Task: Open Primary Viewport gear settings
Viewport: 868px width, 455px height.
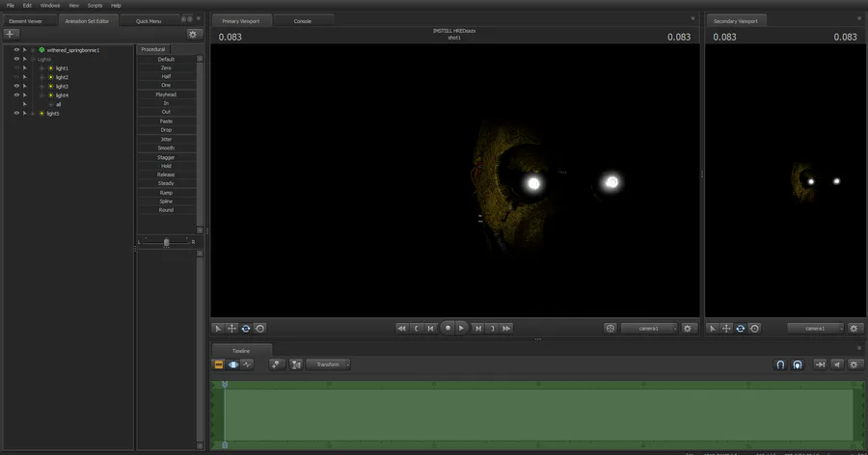Action: (688, 329)
